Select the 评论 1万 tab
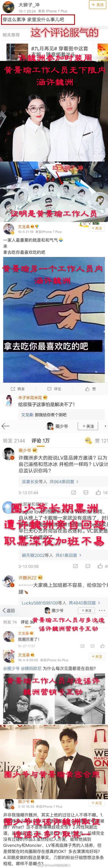This screenshot has height=868, width=108. (x=40, y=440)
